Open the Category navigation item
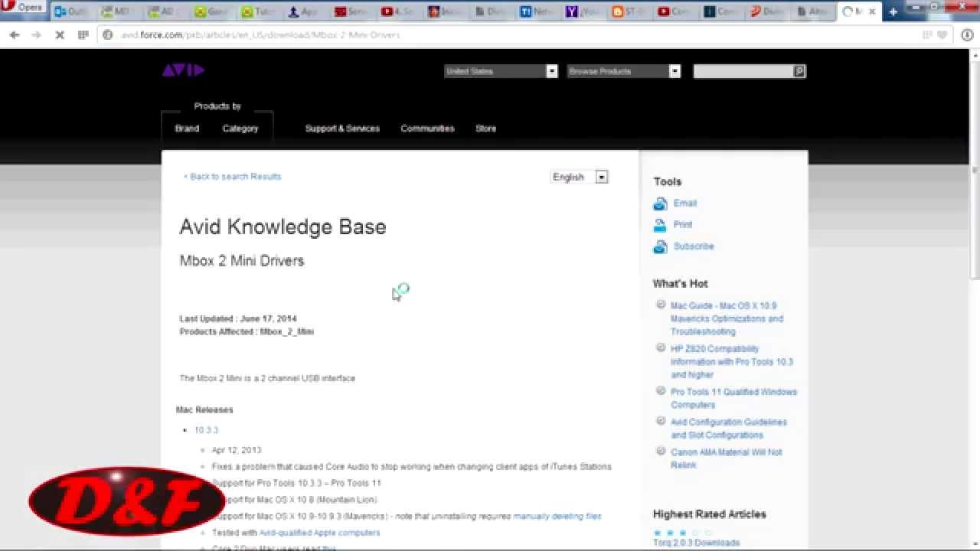 pos(240,129)
